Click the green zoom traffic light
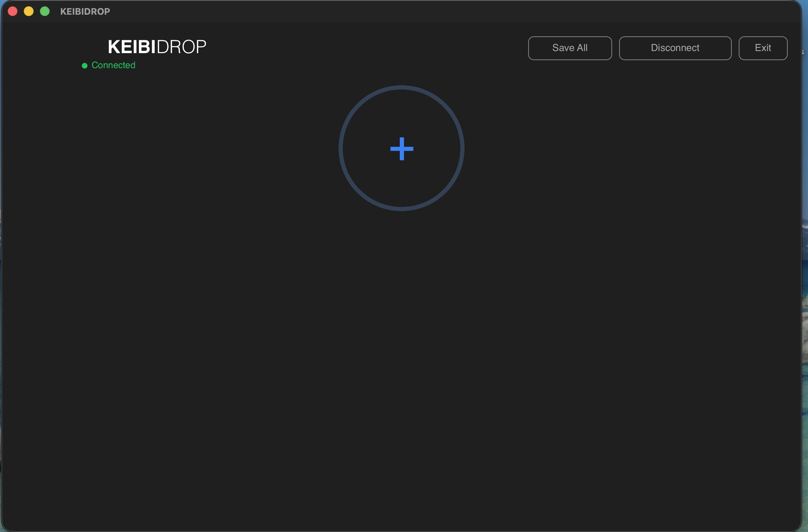The height and width of the screenshot is (532, 808). tap(45, 11)
